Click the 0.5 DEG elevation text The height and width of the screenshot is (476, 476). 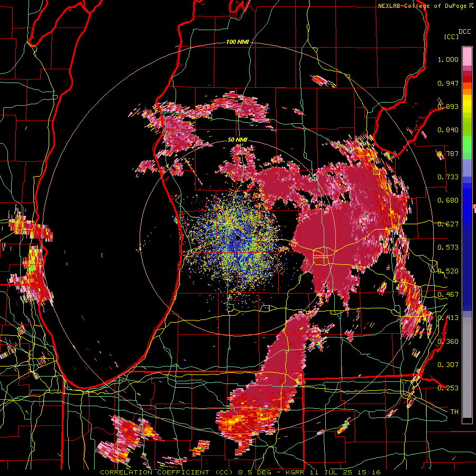pyautogui.click(x=255, y=472)
